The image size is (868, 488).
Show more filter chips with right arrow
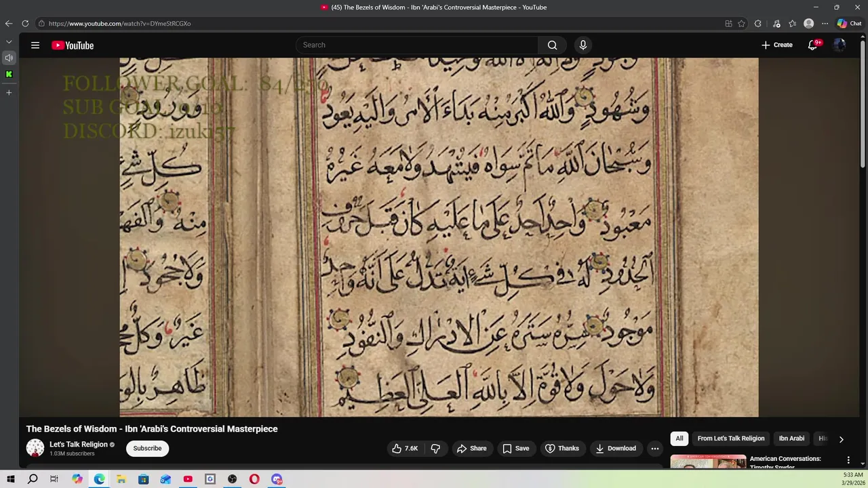[841, 439]
